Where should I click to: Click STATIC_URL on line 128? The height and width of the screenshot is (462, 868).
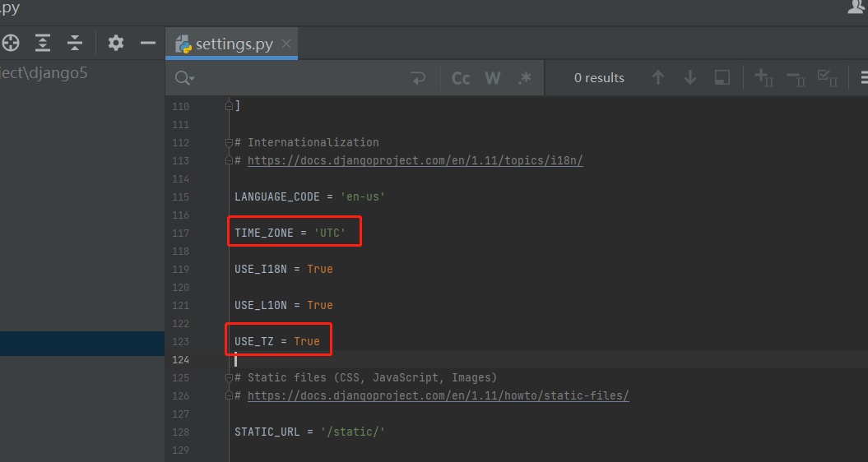point(267,432)
